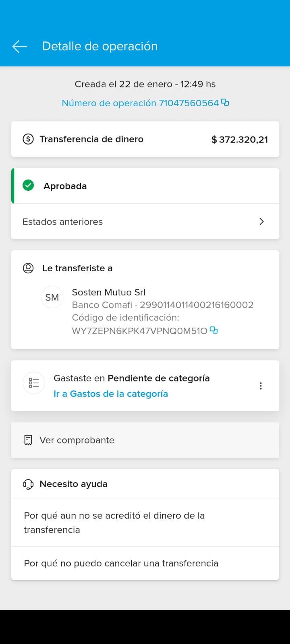Open Ver comprobante
Image resolution: width=290 pixels, height=644 pixels.
coord(77,440)
